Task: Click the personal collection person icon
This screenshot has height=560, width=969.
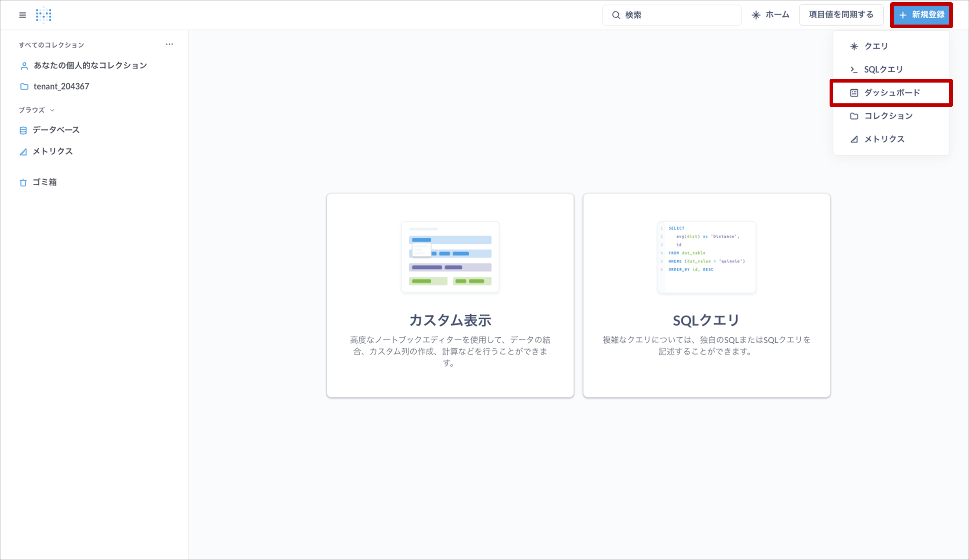Action: (x=24, y=66)
